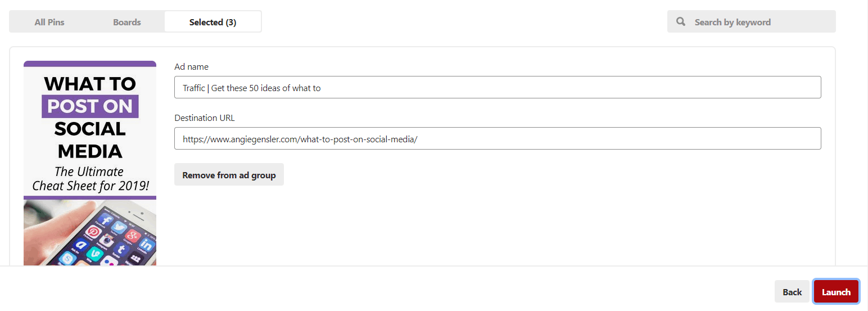Click the purple POST ON banner in pin
The width and height of the screenshot is (868, 311).
pos(90,106)
